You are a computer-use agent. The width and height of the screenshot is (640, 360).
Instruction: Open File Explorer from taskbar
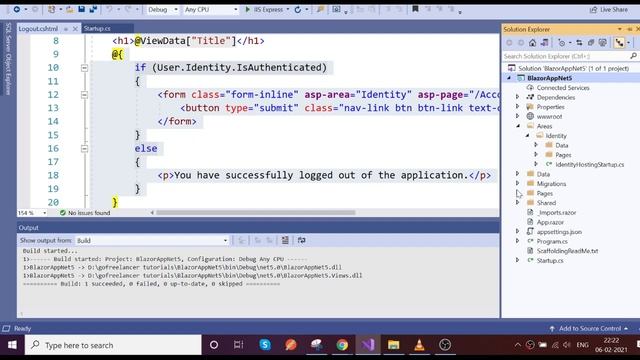(393, 345)
